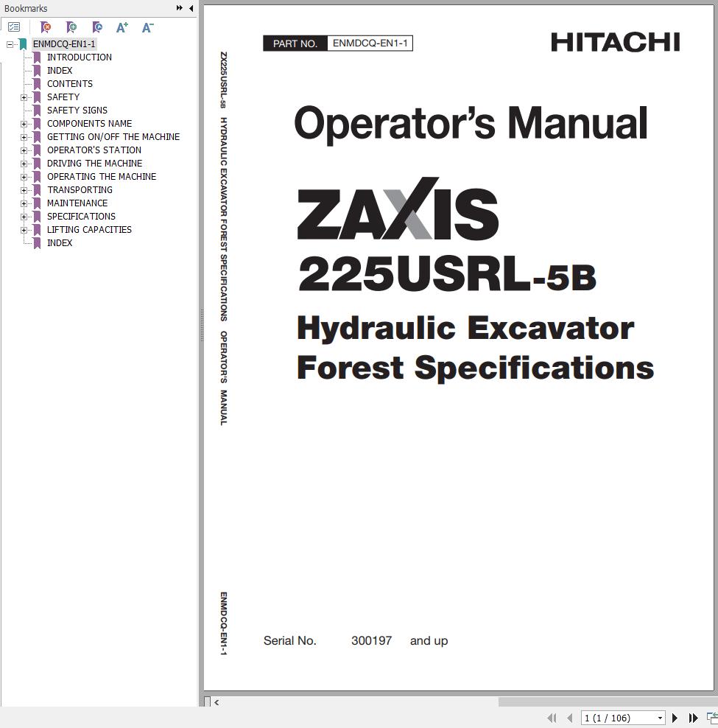The width and height of the screenshot is (718, 728).
Task: Click the 225USRL-5B model text
Action: (447, 274)
